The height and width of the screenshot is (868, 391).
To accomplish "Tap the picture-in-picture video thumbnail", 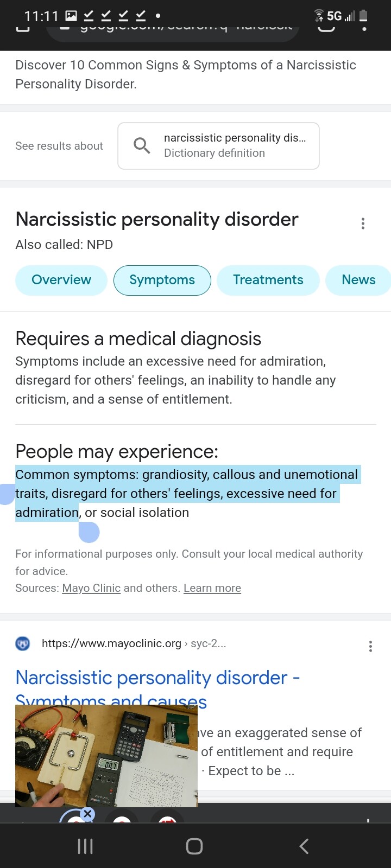I will (x=106, y=756).
